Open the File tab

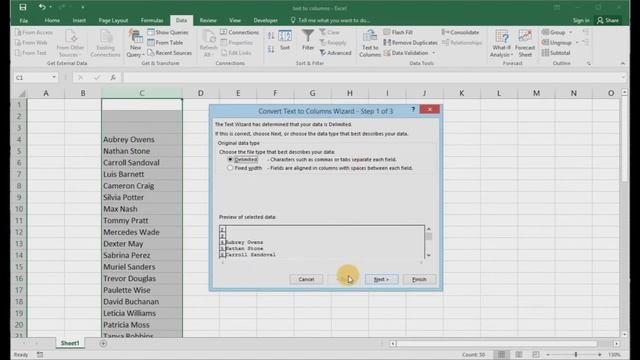click(24, 20)
